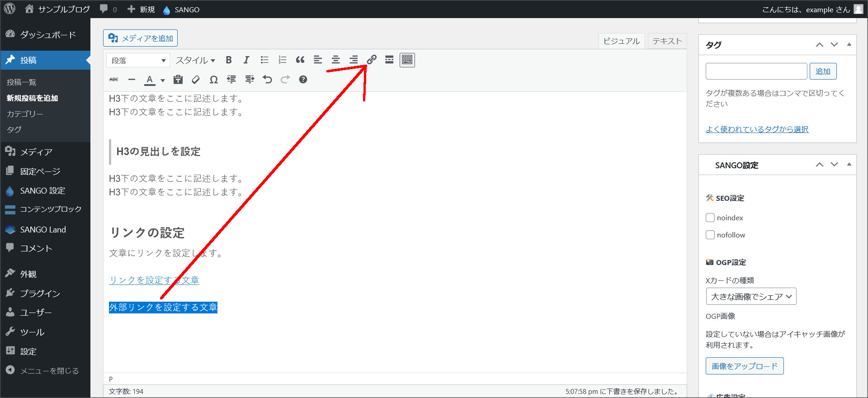Create a bulleted list
Screen dimensions: 868x398
[x=264, y=60]
